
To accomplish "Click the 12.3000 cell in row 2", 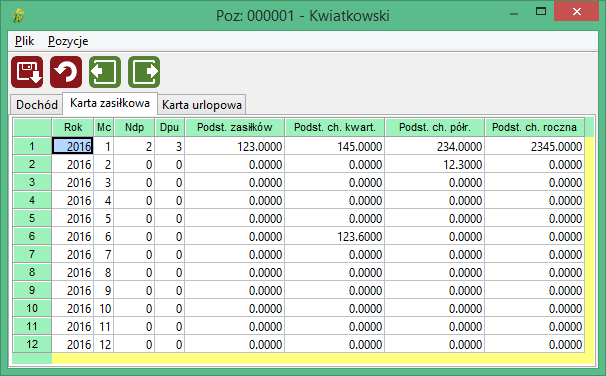I will [x=435, y=164].
